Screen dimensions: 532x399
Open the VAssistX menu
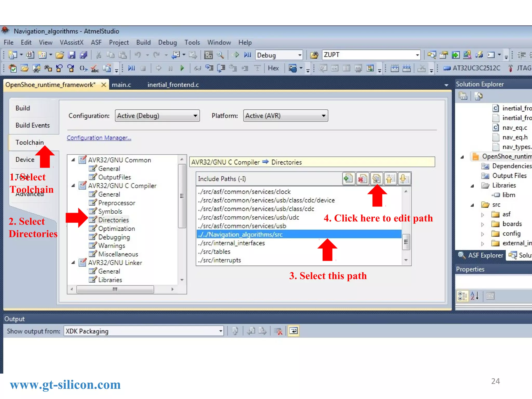[72, 42]
